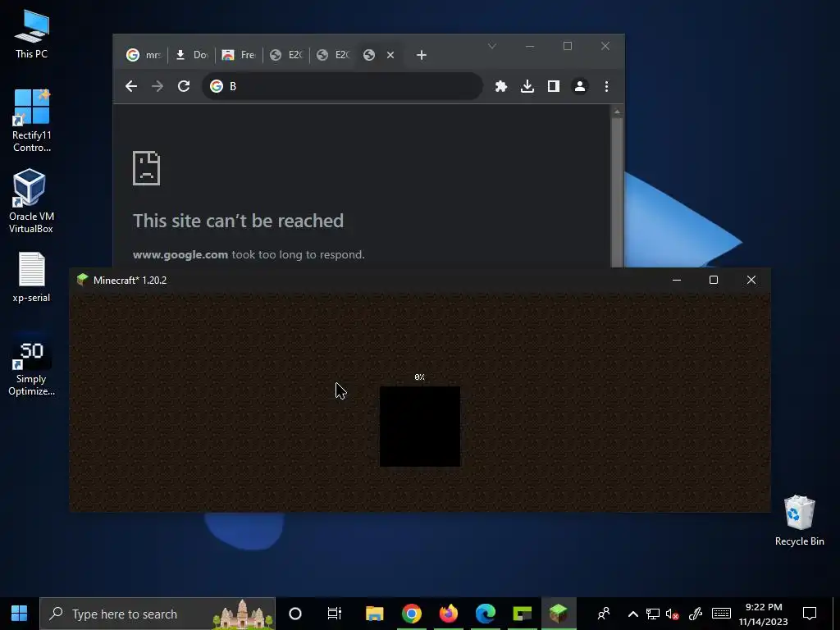Open the Recycle Bin
The image size is (840, 630).
click(799, 520)
